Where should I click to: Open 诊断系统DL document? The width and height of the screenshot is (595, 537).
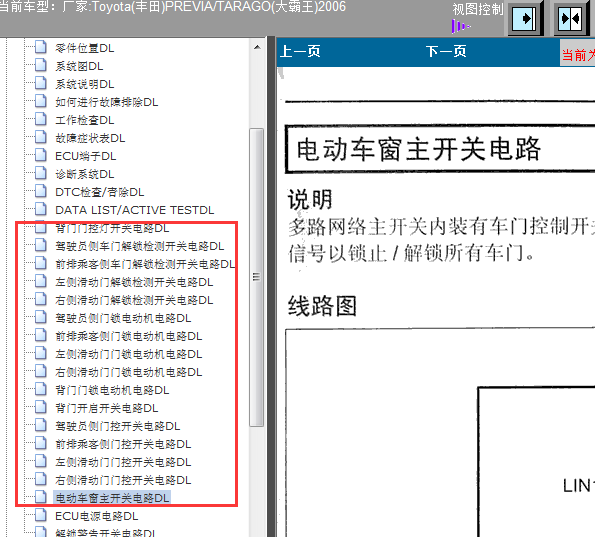tap(85, 174)
